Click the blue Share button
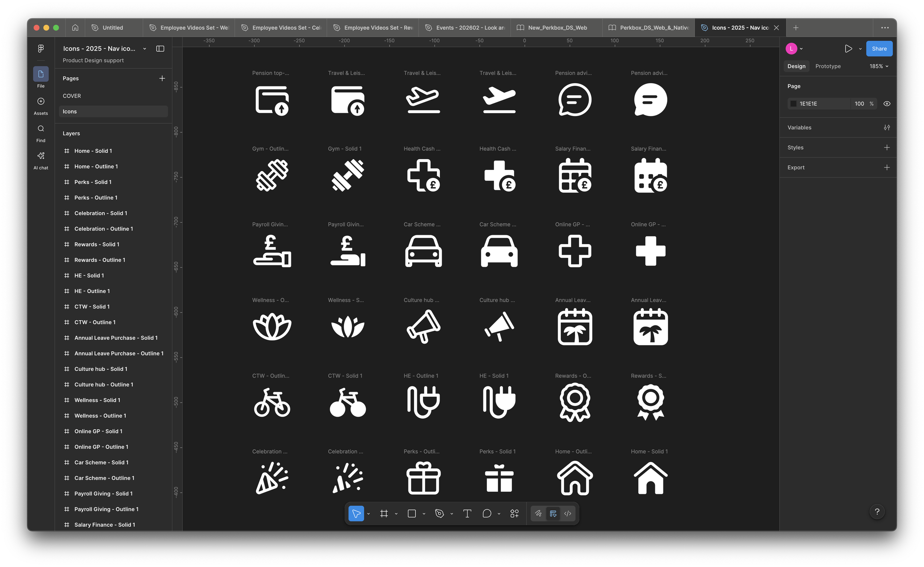 [x=879, y=49]
